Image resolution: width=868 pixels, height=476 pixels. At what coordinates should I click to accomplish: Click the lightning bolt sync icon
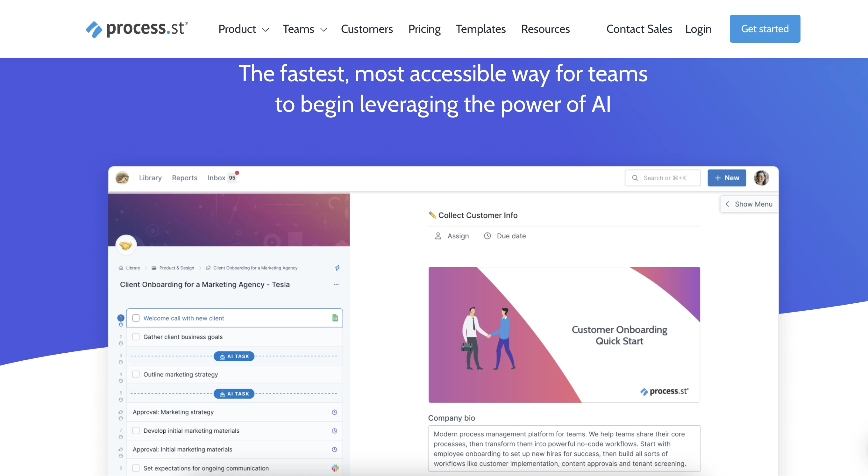337,268
